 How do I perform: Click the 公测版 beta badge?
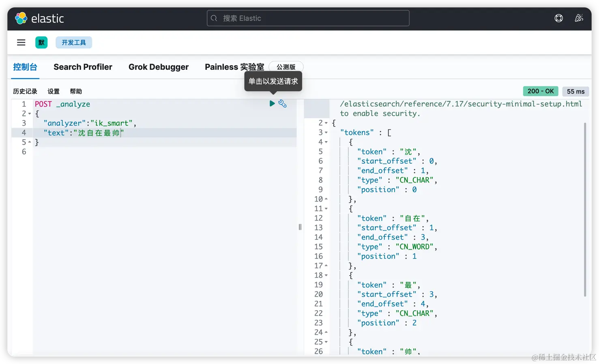[x=286, y=67]
